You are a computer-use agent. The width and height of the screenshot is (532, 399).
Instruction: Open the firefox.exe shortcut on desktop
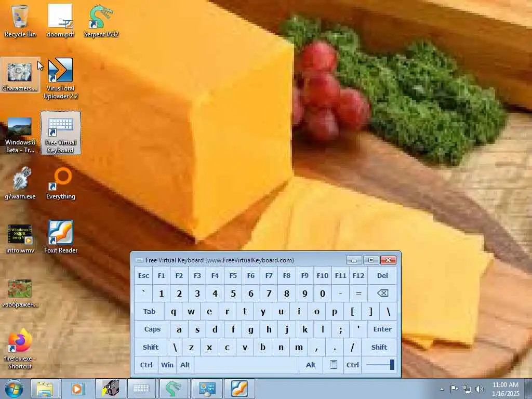[x=20, y=349]
